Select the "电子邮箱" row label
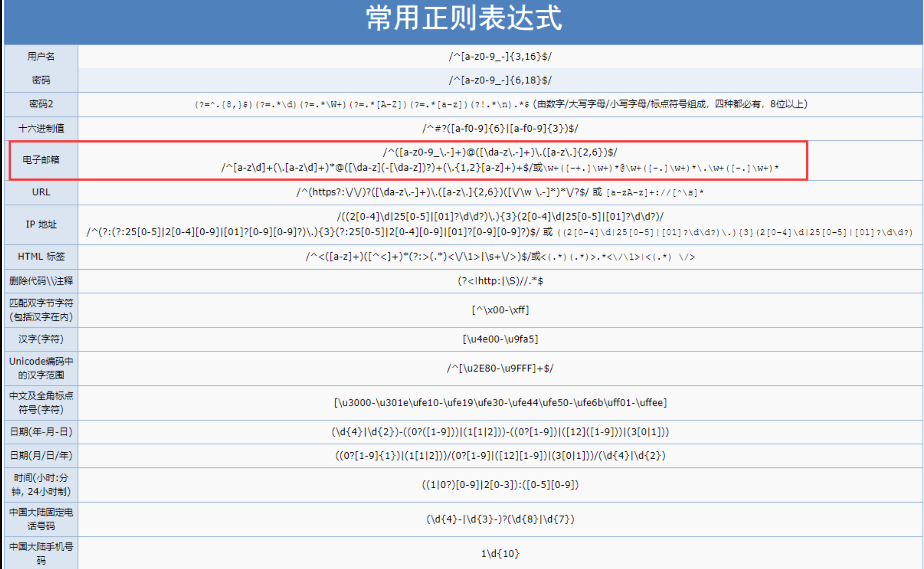 point(41,160)
